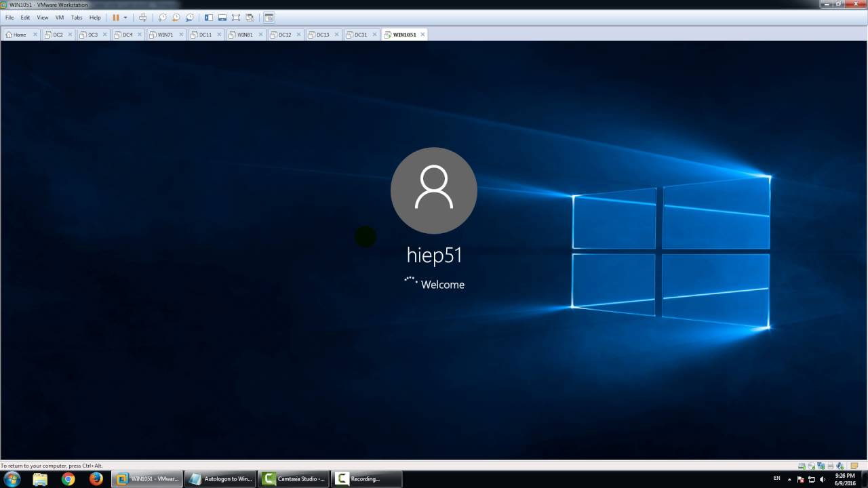Screen dimensions: 868x488
Task: Open Windows Explorer from the taskbar
Action: 40,479
